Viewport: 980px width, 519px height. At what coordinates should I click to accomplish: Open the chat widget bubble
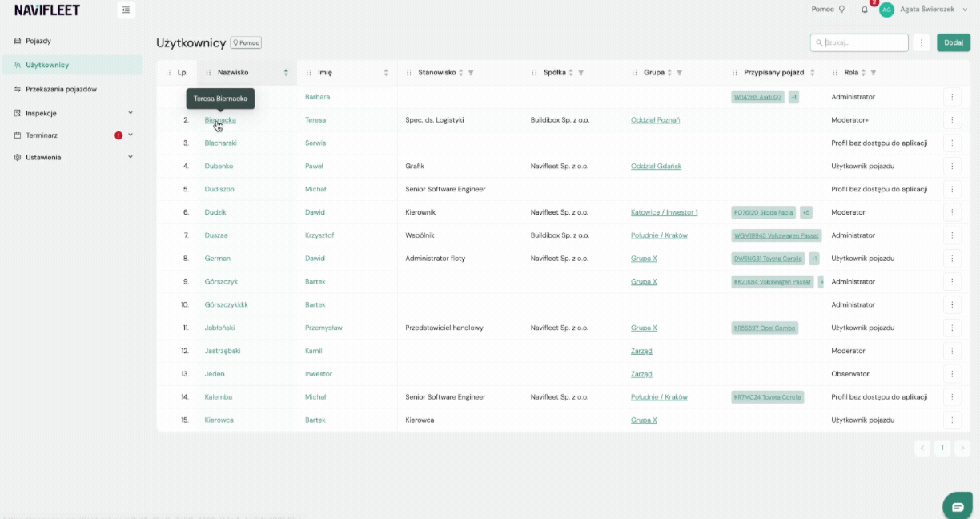tap(958, 506)
